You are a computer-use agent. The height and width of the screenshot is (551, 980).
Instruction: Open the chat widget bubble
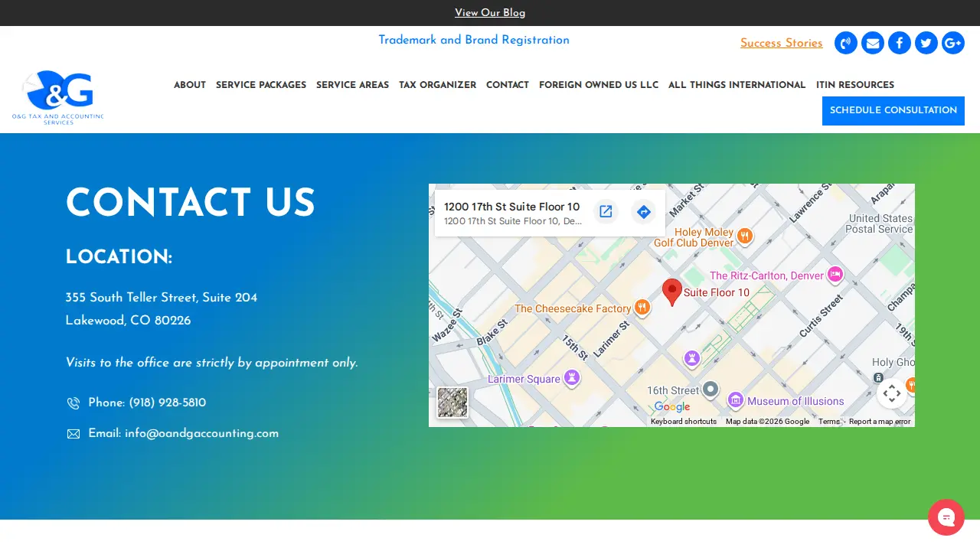click(x=946, y=517)
